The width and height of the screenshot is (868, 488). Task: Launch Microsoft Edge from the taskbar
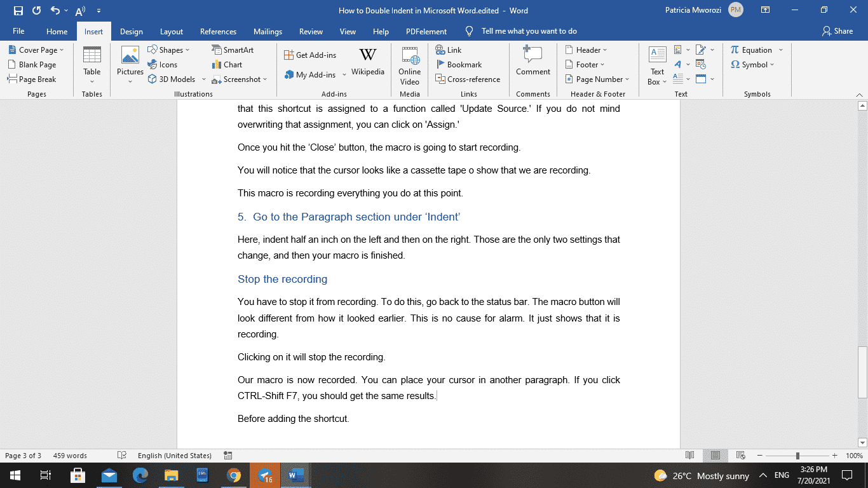tap(140, 475)
